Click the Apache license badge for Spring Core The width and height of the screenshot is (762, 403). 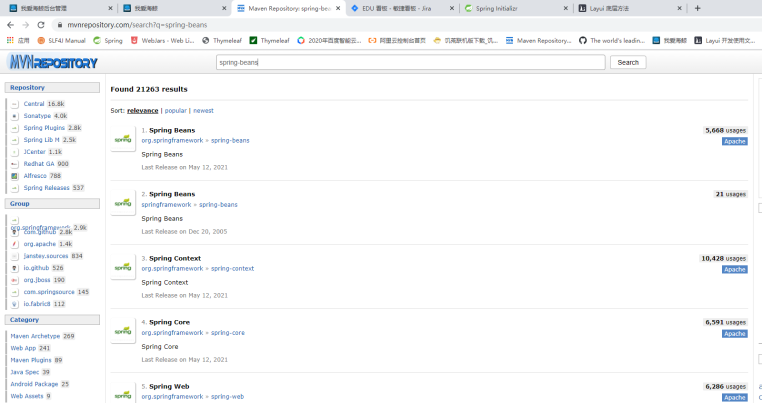[734, 334]
